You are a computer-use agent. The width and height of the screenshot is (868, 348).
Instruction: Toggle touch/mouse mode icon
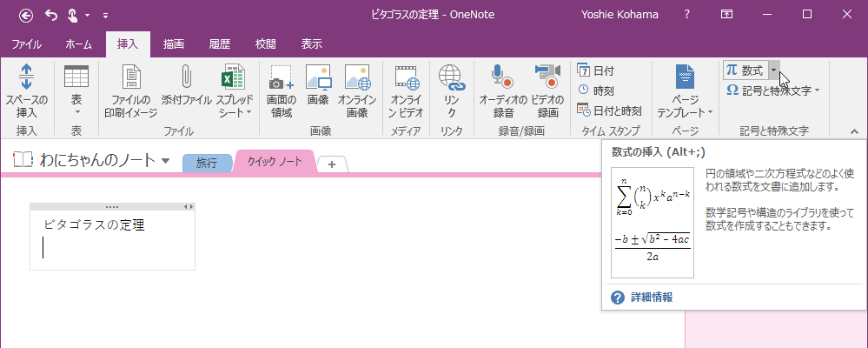[73, 15]
